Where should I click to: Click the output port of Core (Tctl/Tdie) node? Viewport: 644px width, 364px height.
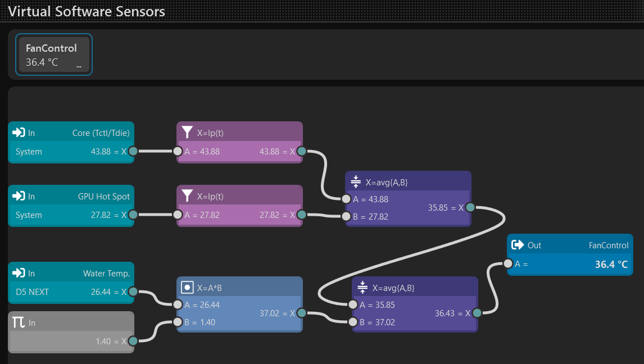point(133,151)
